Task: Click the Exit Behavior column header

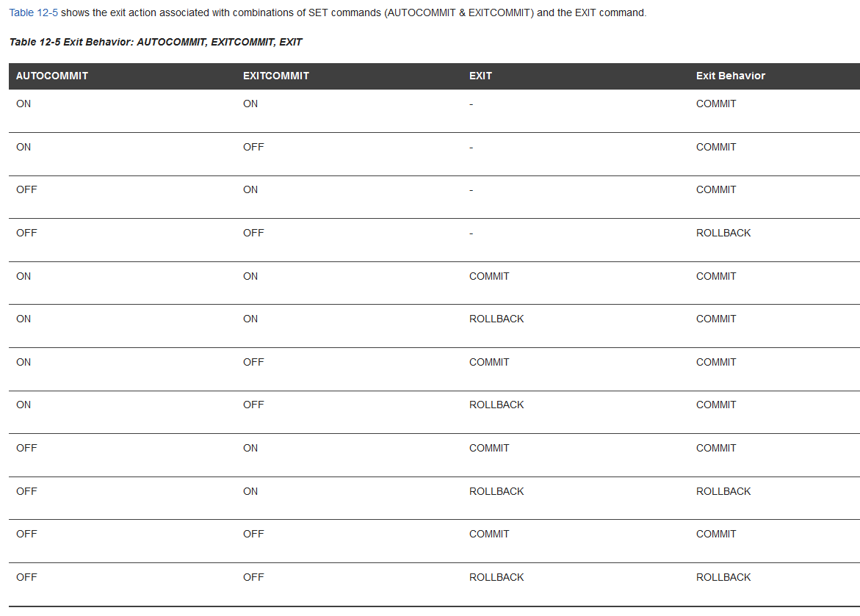Action: tap(731, 76)
